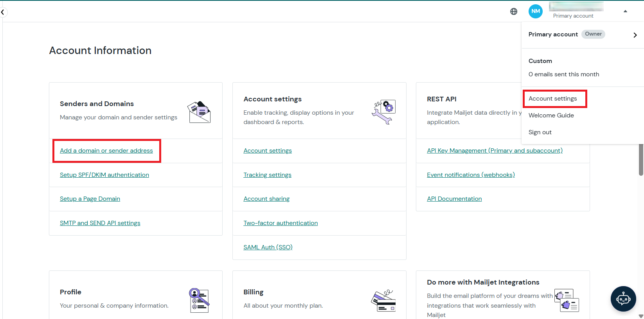The width and height of the screenshot is (644, 319).
Task: Open the chatbot assistant icon
Action: pos(623,299)
